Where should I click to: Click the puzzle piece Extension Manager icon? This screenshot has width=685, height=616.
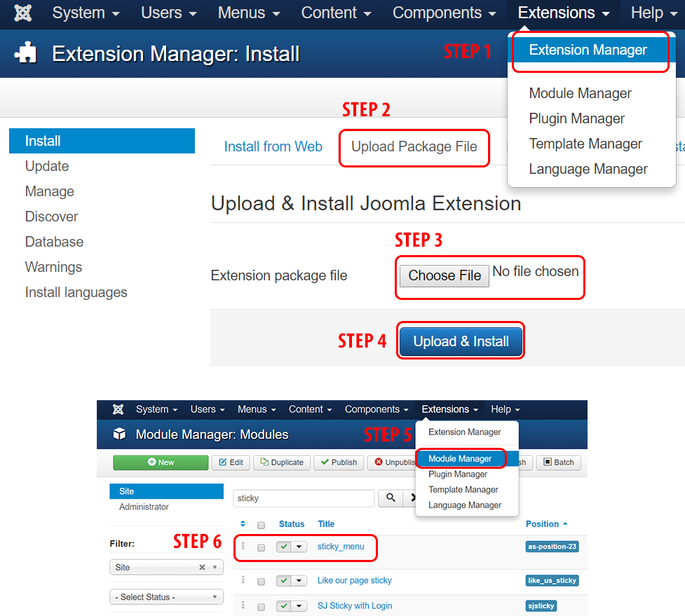pos(26,54)
